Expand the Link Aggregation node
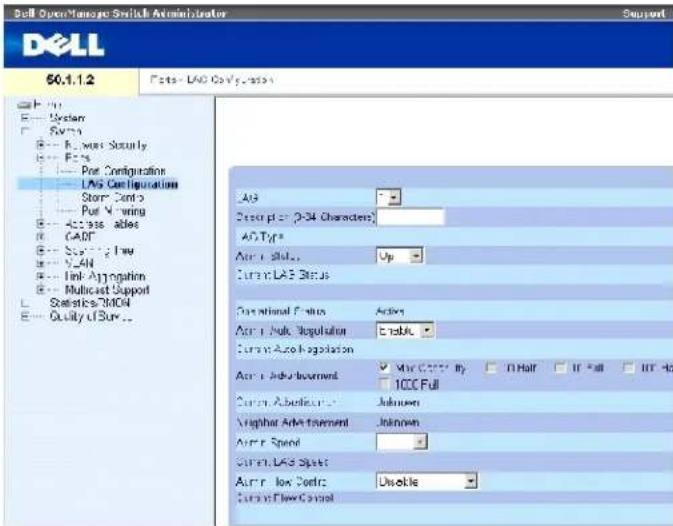Screen dimensions: 673x526 (40, 276)
